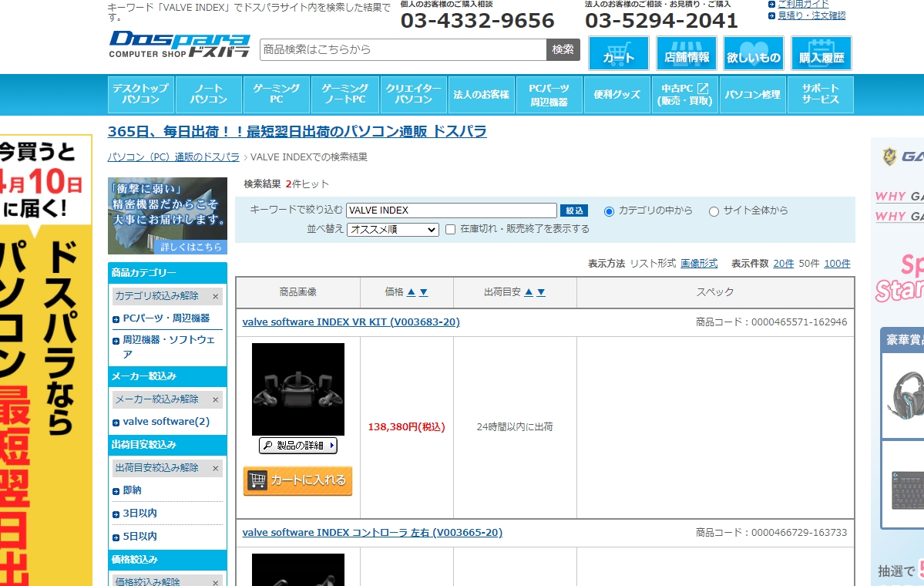Click INDEX VR KIT product thumbnail
The image size is (924, 586).
298,389
